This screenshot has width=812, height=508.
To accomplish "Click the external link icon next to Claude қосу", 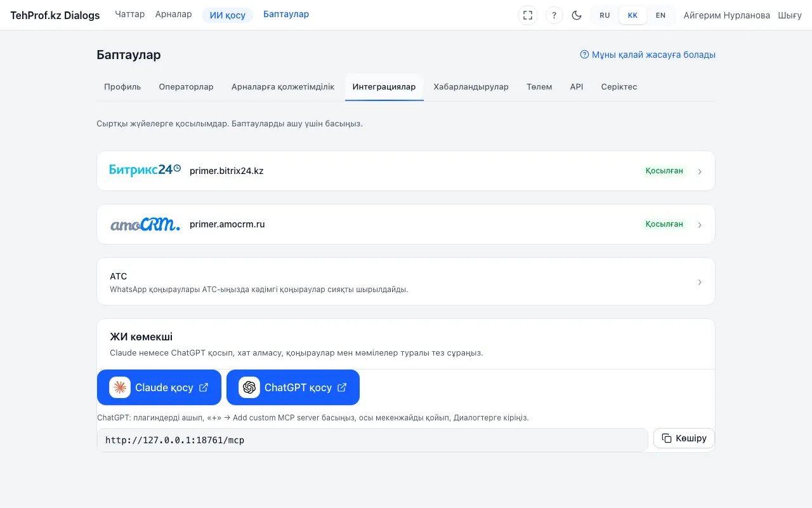I will [x=204, y=387].
